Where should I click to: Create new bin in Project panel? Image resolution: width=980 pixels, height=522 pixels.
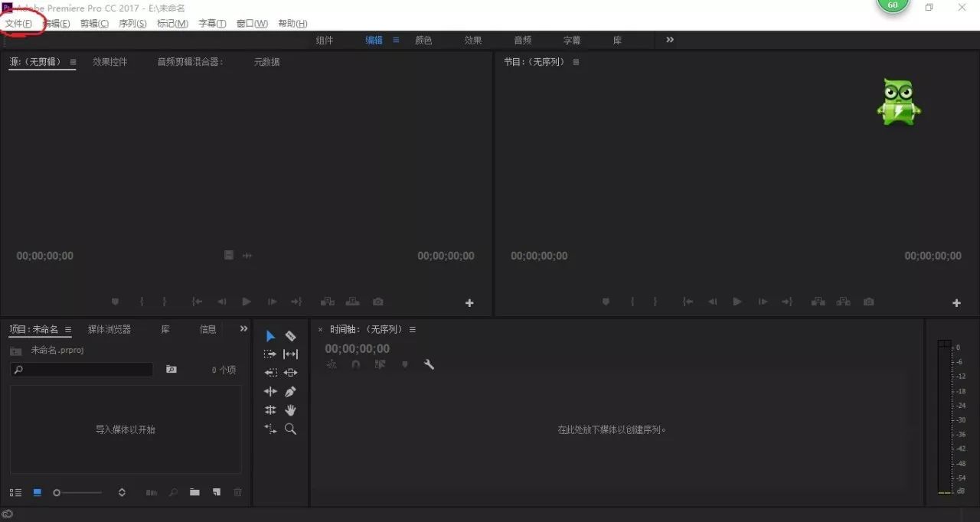194,492
